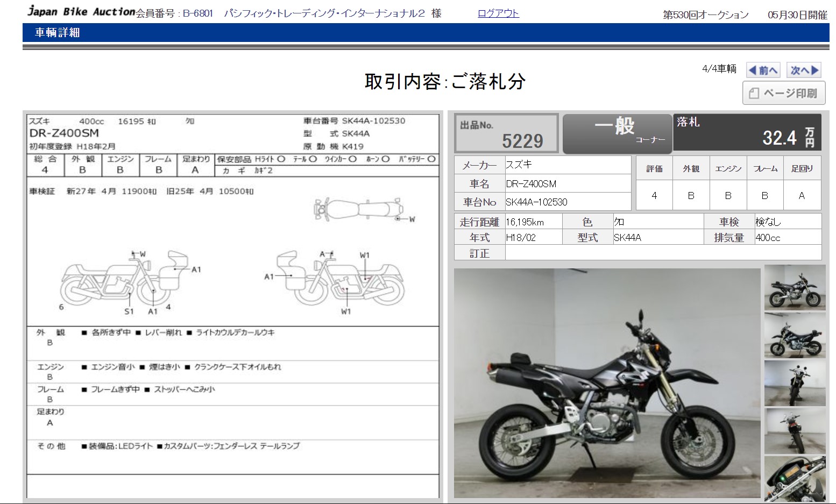Select the lot number 5229

[x=522, y=141]
